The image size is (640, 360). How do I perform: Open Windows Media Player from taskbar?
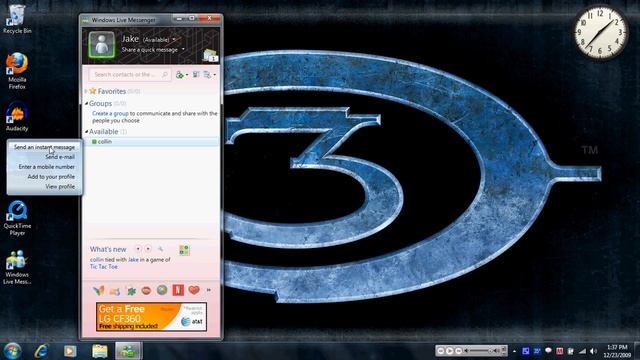click(x=70, y=351)
